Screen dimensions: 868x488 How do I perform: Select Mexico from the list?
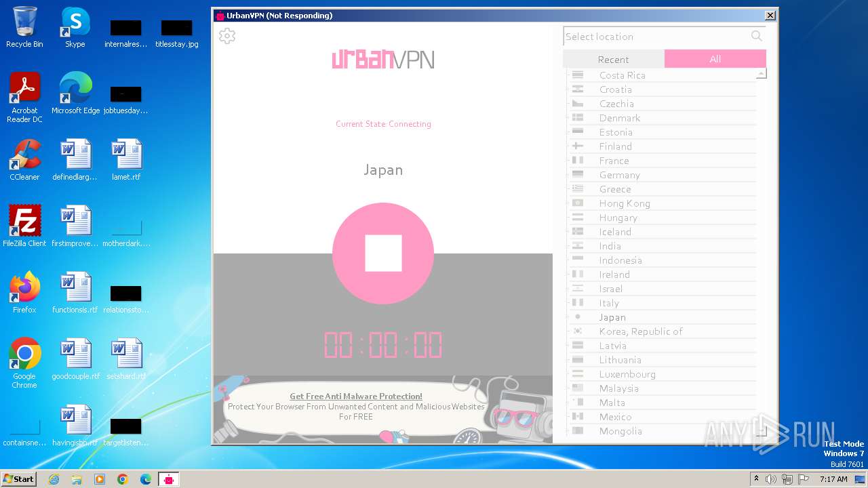pos(662,417)
